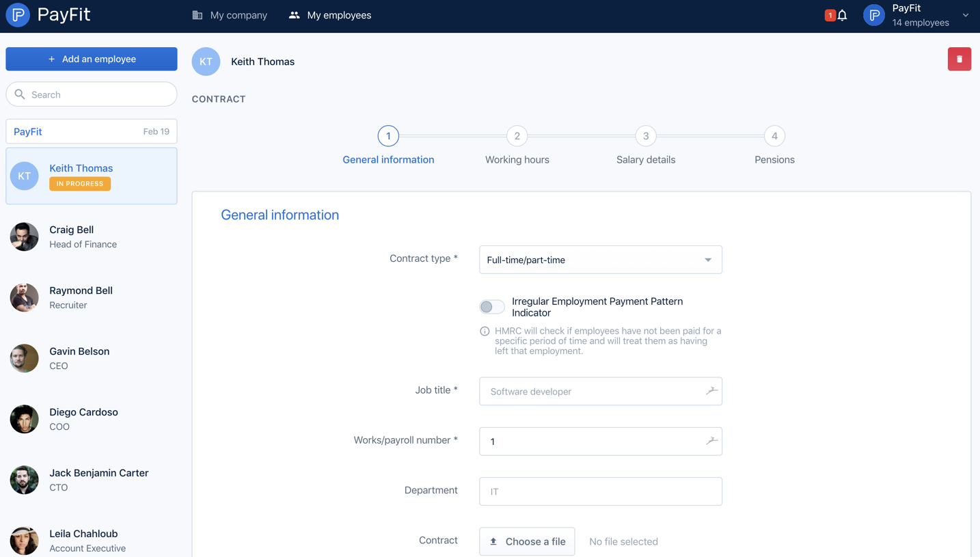Click the Head of Finance role text

point(83,244)
